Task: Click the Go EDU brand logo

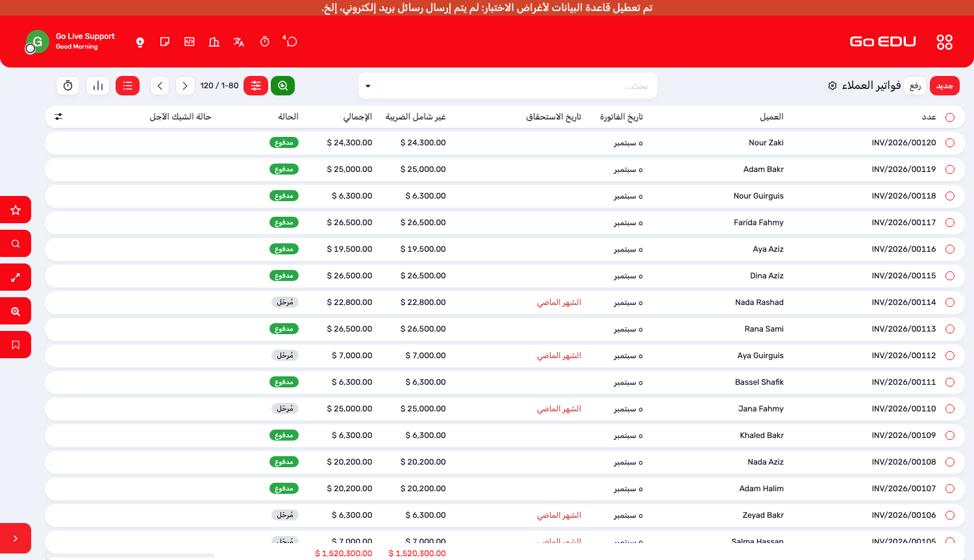Action: pos(883,42)
